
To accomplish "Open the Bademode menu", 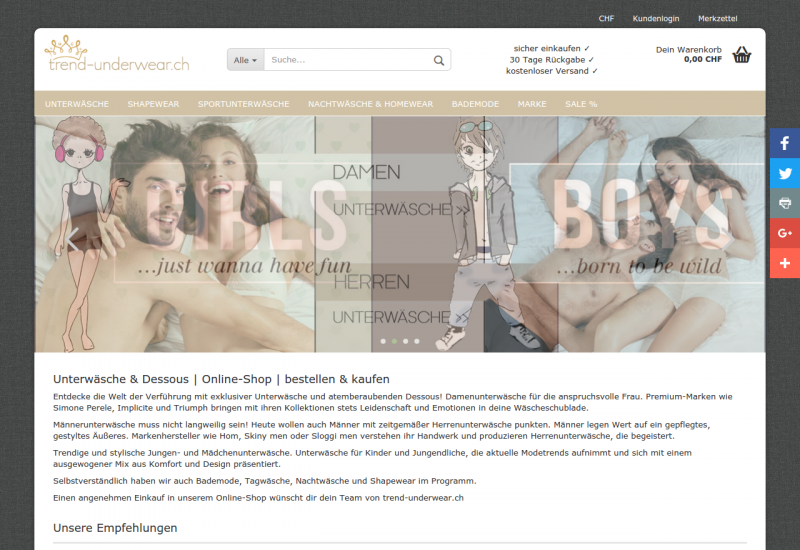I will point(475,104).
